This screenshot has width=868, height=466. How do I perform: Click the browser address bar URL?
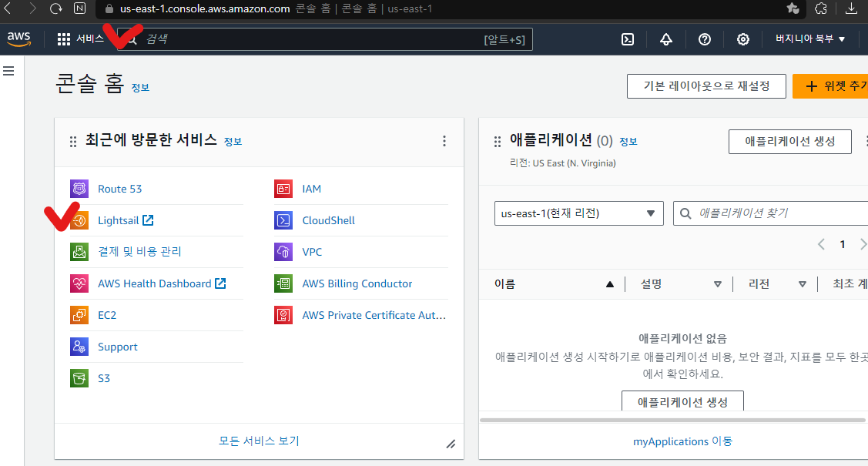205,8
